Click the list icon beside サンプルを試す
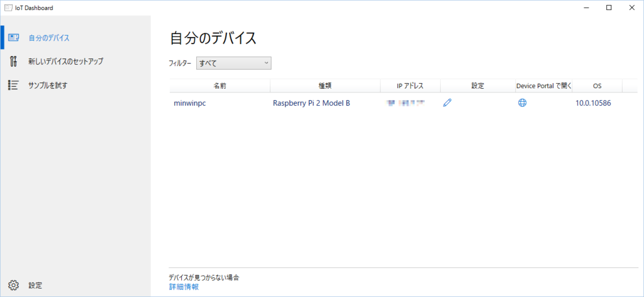 13,86
